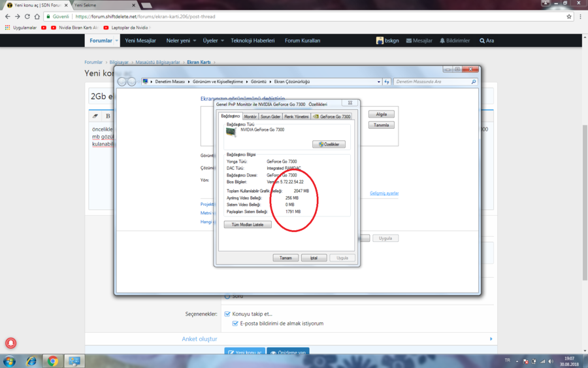Go back with Chrome's back arrow
Screen dimensions: 588x368
pos(7,16)
